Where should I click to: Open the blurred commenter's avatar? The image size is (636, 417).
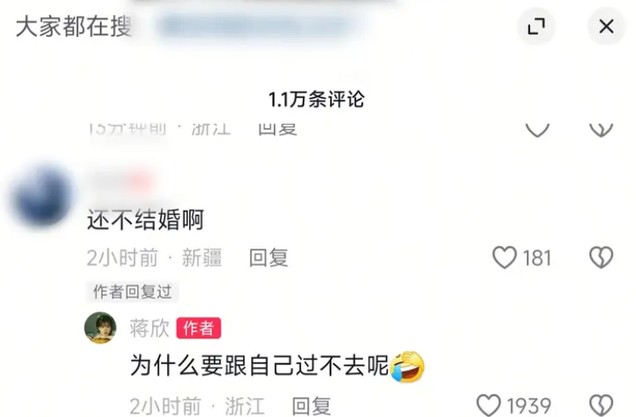coord(43,196)
